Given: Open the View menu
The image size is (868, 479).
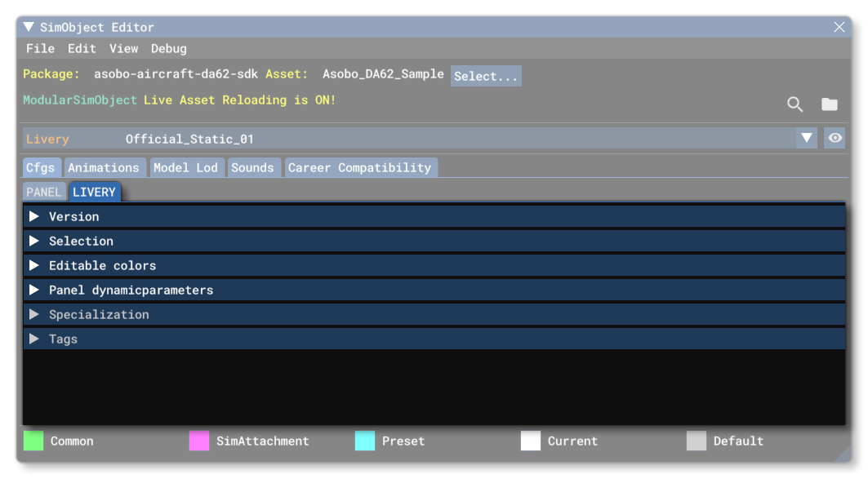Looking at the screenshot, I should coord(124,48).
